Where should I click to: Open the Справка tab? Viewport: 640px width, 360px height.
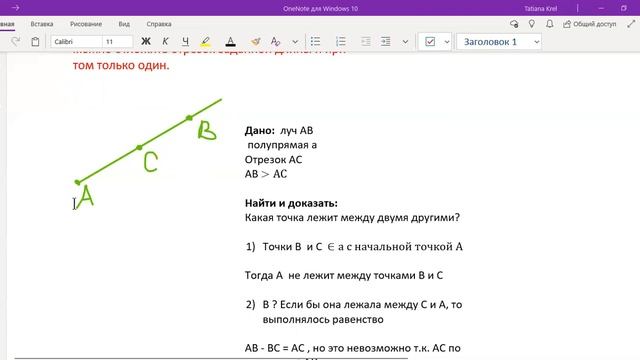click(x=159, y=24)
